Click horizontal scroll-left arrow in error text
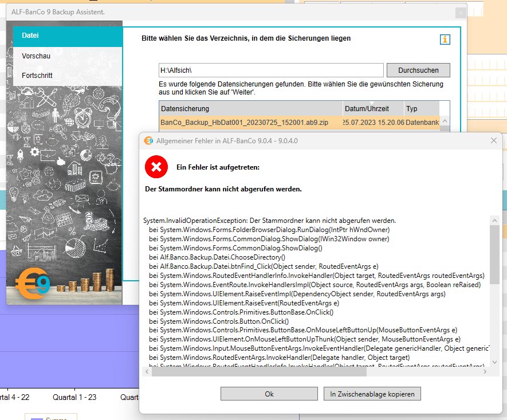 [147, 372]
